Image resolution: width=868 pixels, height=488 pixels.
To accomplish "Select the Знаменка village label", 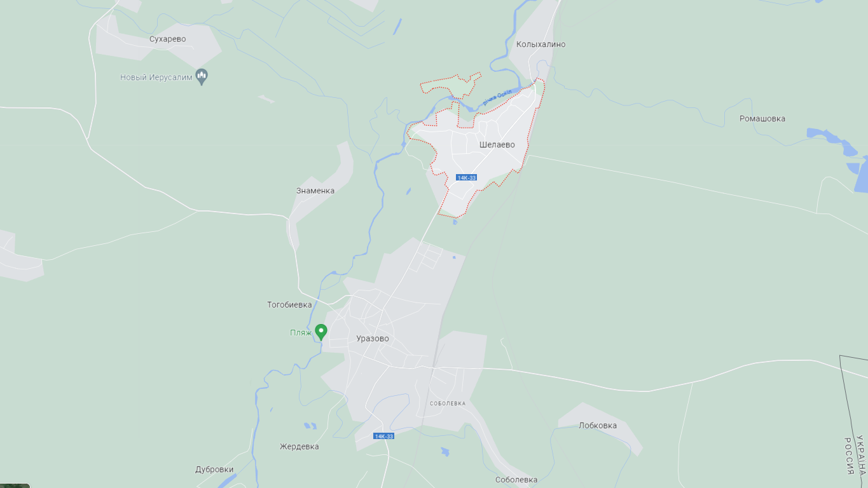I will click(315, 191).
